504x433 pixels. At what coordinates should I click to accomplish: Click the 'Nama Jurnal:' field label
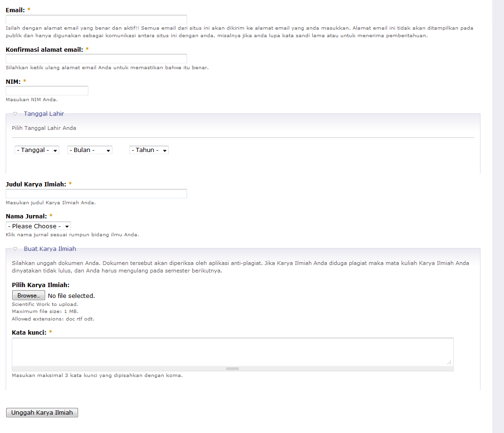[x=26, y=216]
